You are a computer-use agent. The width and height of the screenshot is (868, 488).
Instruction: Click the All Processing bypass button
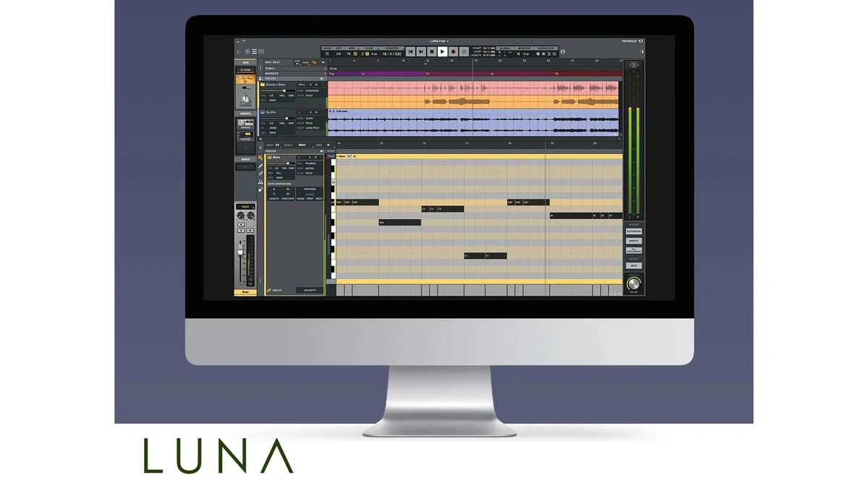634,250
